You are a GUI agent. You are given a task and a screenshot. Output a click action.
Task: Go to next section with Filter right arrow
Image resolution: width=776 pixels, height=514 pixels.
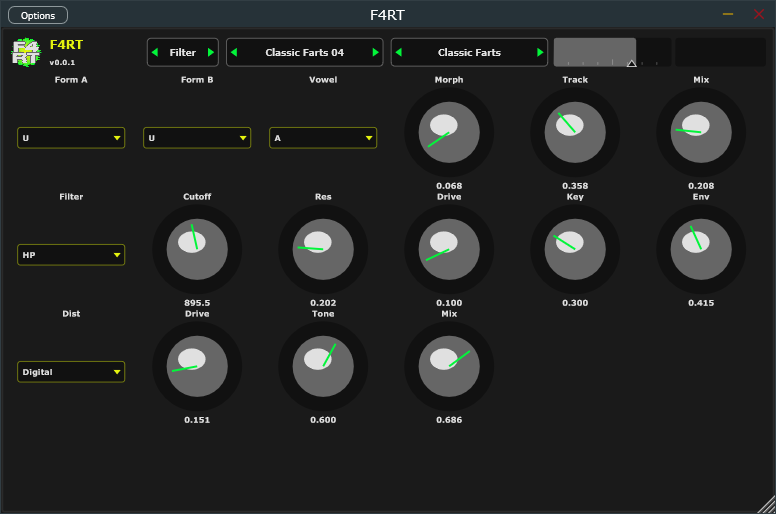(211, 52)
